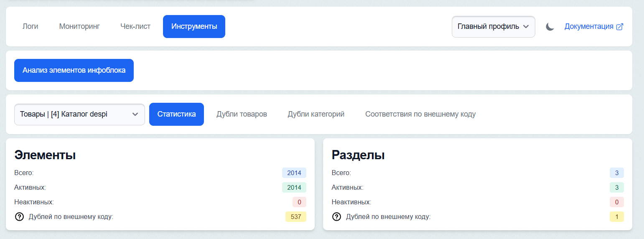Switch to the Логи tab
This screenshot has width=644, height=239.
(30, 27)
